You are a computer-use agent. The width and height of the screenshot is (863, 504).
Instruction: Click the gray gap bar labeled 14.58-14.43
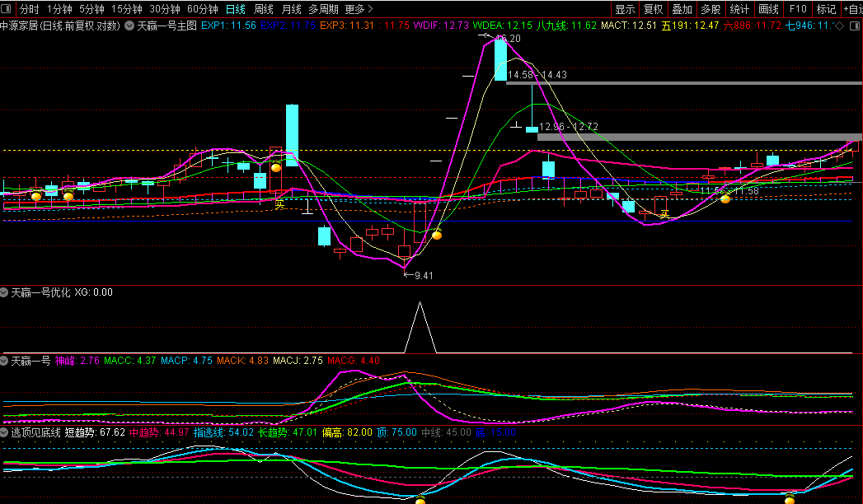(682, 82)
